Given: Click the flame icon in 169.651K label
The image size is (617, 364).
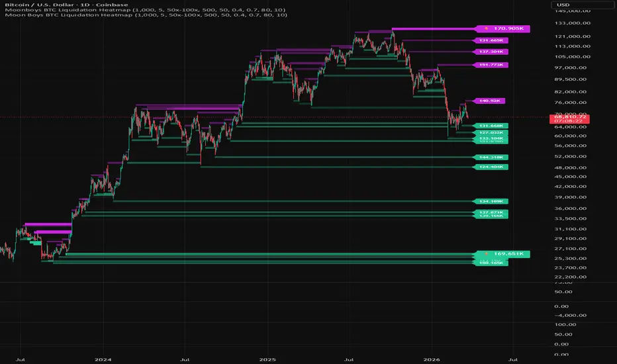Looking at the screenshot, I should (x=487, y=254).
